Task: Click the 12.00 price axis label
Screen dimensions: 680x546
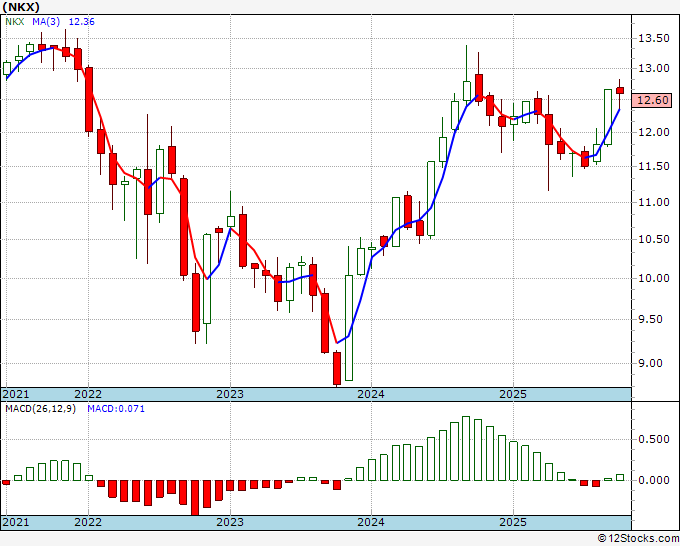Action: tap(654, 132)
